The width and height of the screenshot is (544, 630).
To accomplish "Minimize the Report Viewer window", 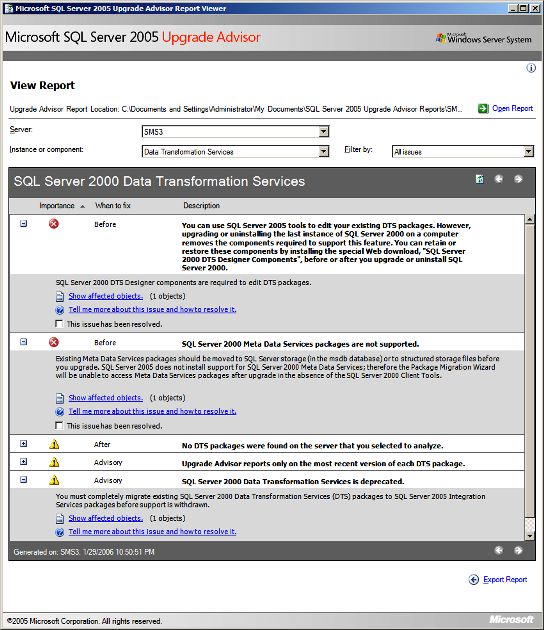I will [513, 8].
